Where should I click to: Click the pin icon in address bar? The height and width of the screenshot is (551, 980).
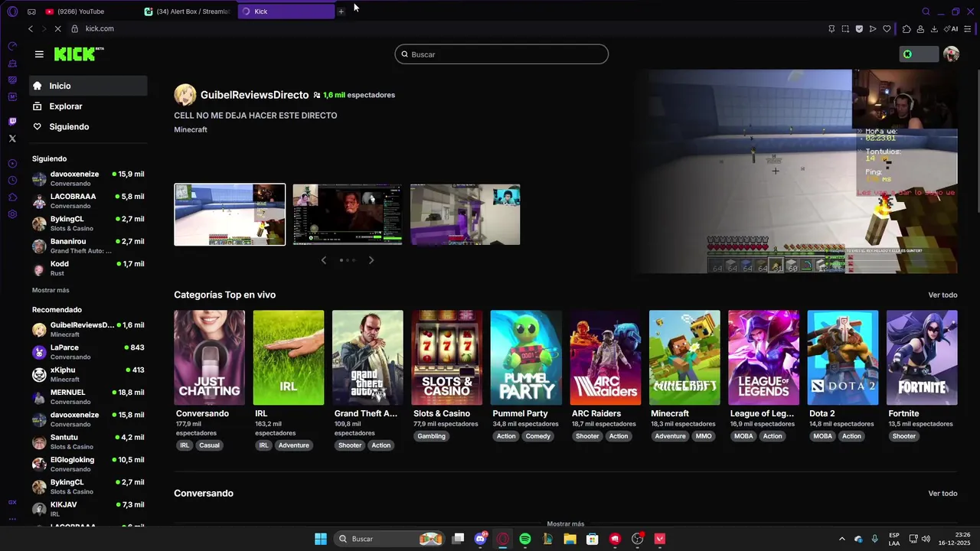click(831, 29)
